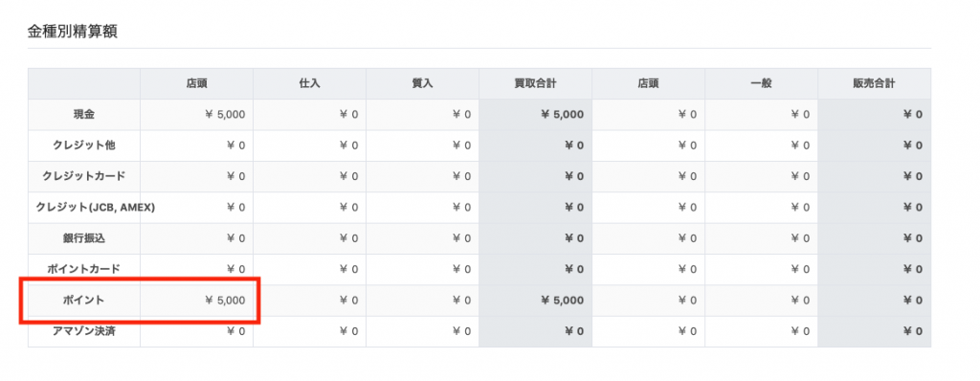Click the 一般 column header
This screenshot has height=381, width=980.
[761, 84]
